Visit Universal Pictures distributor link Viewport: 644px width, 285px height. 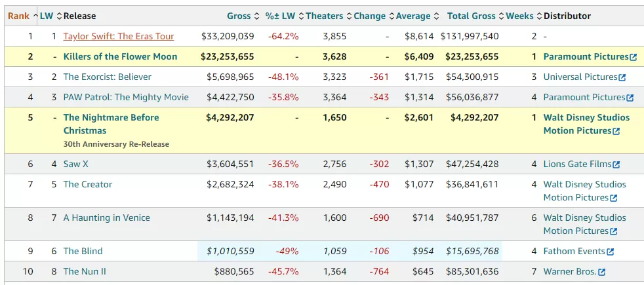[580, 77]
